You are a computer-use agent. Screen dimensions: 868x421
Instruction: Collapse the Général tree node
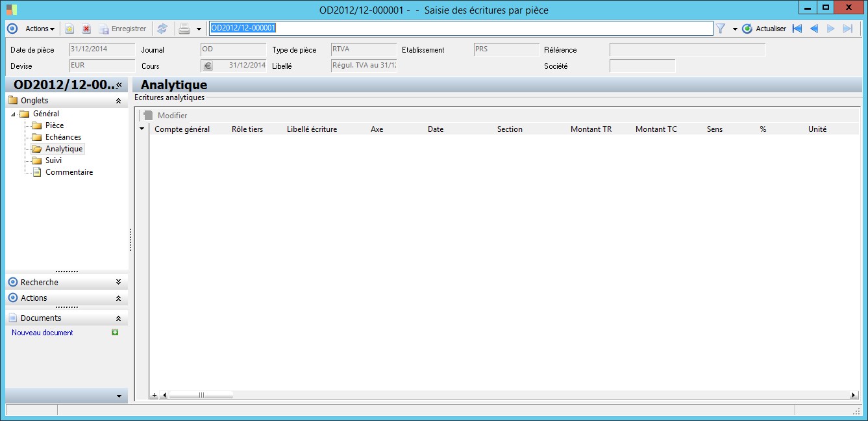pyautogui.click(x=13, y=114)
